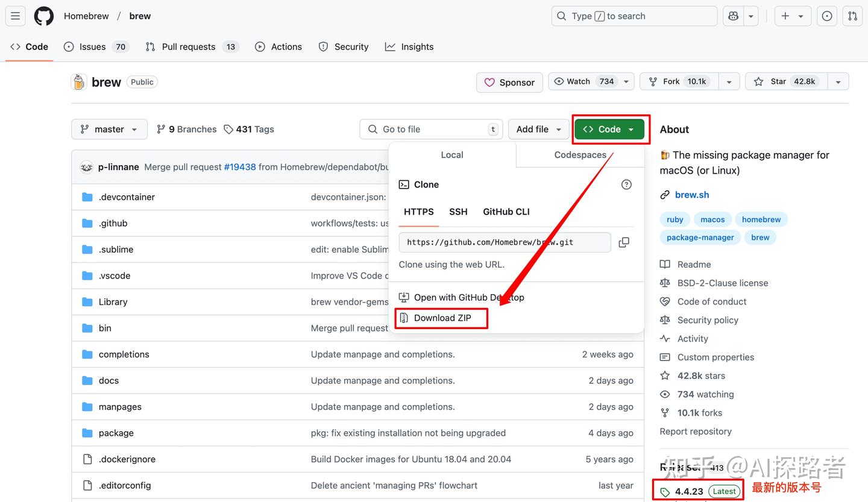Open the brew.sh website link

pos(692,195)
